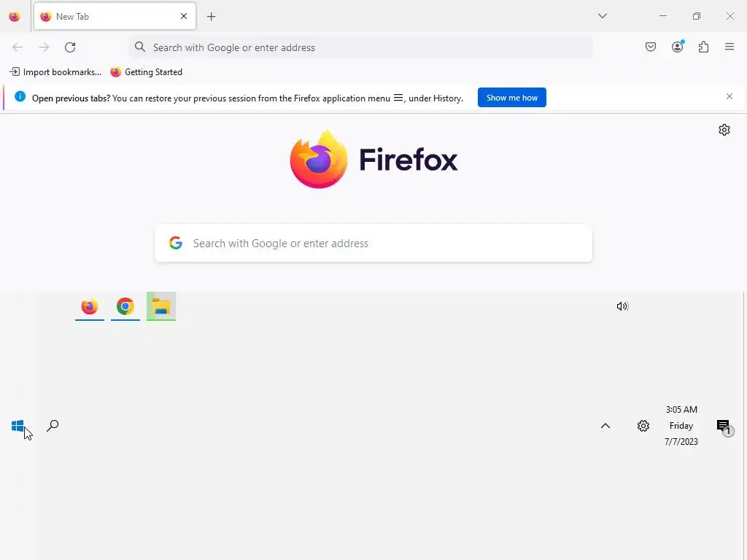Viewport: 747px width, 560px height.
Task: Click the volume speaker tray icon
Action: click(622, 306)
